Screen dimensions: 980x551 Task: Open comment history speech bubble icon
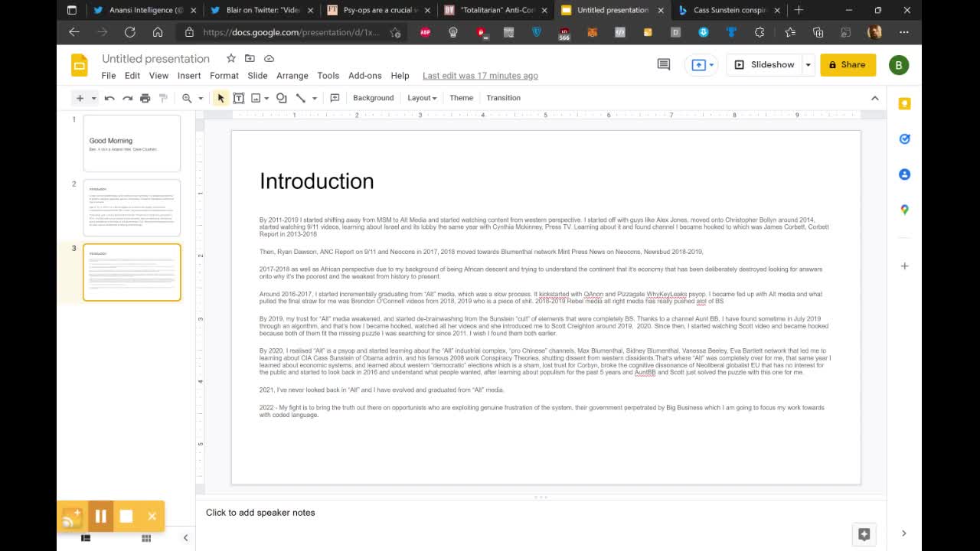pos(664,65)
